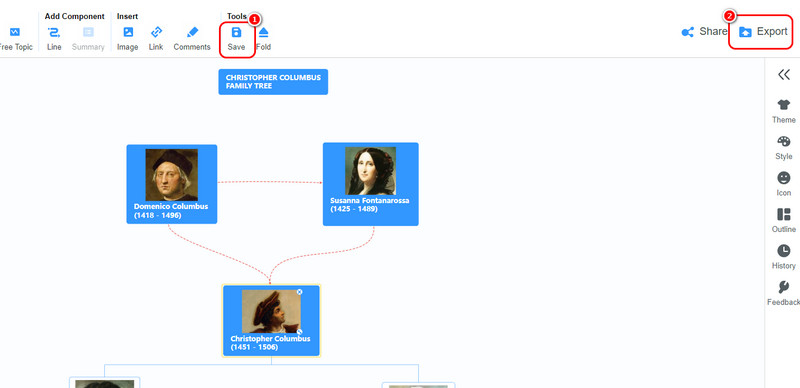The image size is (800, 388).
Task: Open the Feedback panel
Action: click(x=784, y=294)
